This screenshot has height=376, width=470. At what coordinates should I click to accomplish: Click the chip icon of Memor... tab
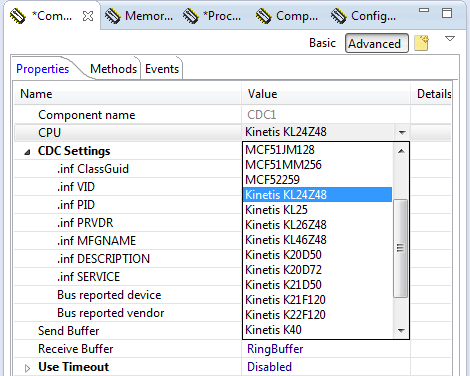point(113,16)
